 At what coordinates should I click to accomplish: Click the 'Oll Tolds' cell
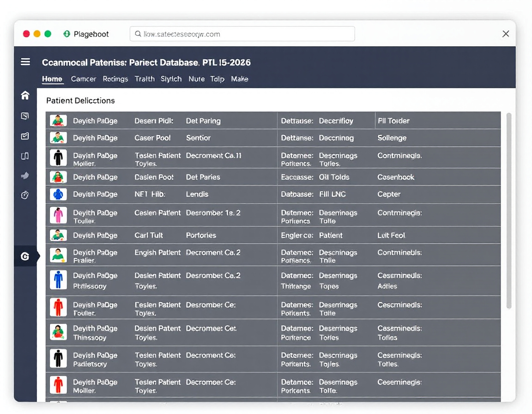(334, 177)
